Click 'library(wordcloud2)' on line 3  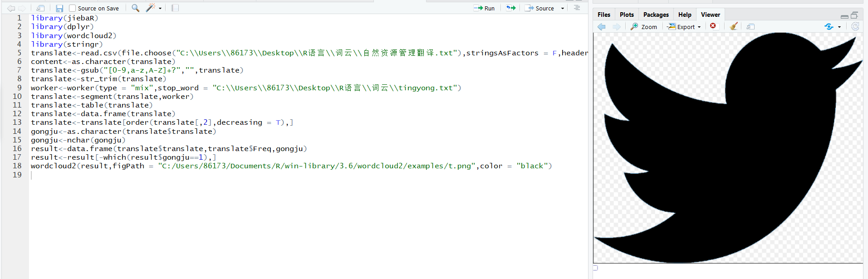74,35
